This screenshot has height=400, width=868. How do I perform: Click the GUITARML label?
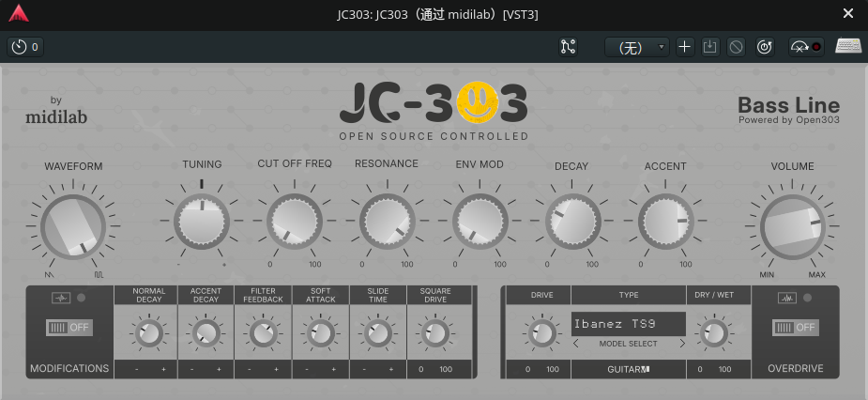629,369
